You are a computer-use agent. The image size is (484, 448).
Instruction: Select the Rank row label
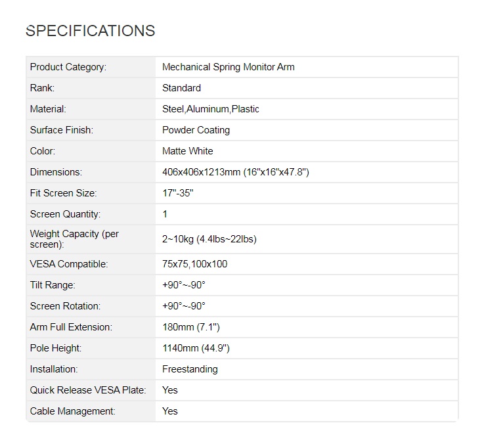(x=42, y=88)
